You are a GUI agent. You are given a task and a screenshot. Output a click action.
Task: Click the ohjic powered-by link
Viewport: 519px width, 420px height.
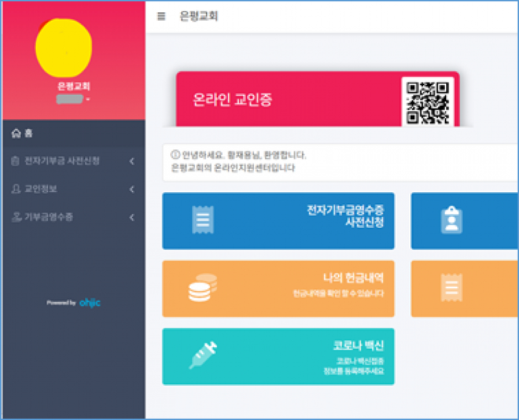pos(88,303)
